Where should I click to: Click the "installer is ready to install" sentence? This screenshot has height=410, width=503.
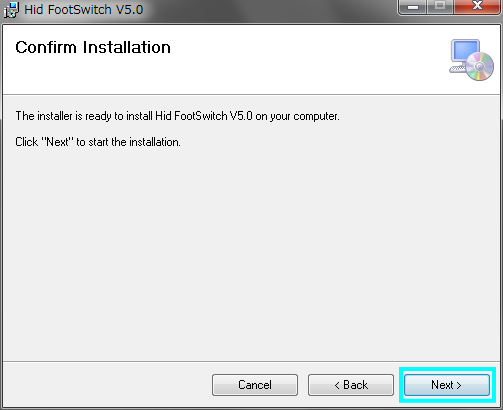click(177, 116)
